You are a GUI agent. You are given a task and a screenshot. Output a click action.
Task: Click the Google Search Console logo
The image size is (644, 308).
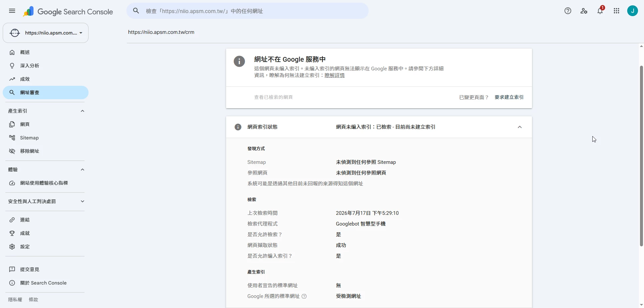(68, 12)
